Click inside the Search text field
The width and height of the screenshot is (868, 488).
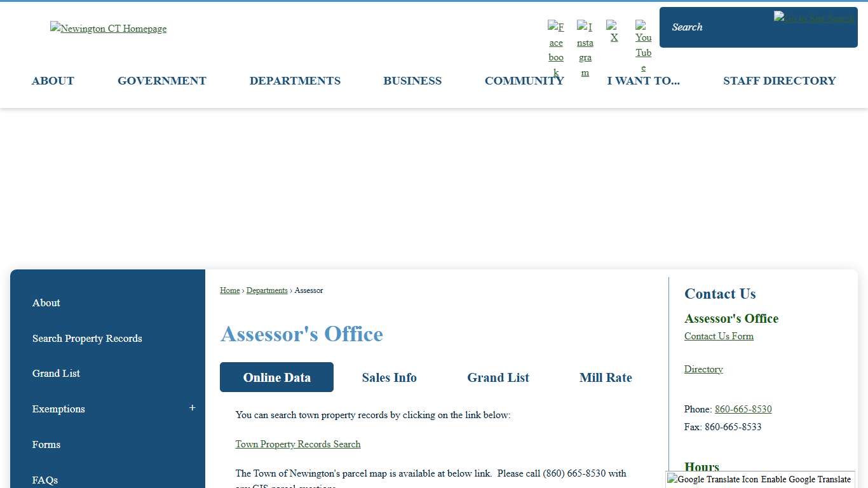[718, 27]
